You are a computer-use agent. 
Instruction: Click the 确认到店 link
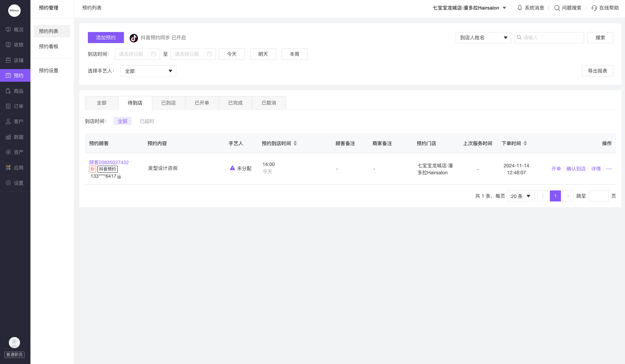tap(576, 169)
